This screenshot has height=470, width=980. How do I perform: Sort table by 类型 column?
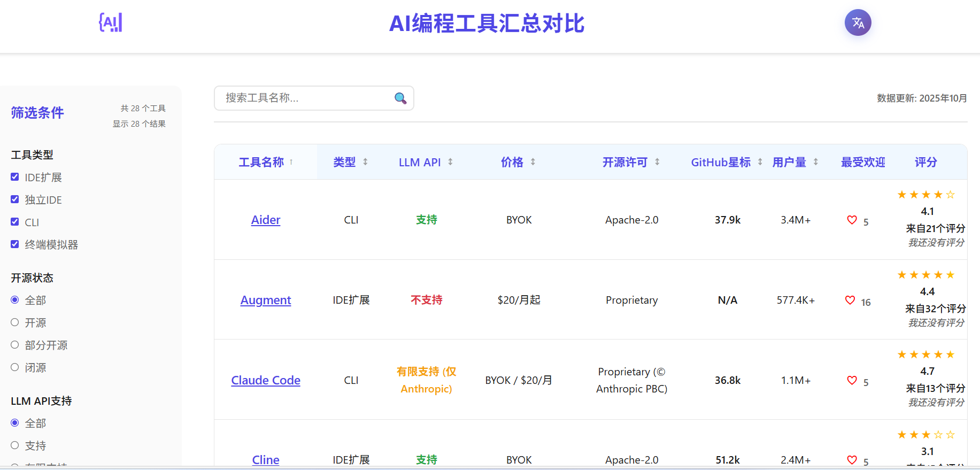(x=351, y=162)
